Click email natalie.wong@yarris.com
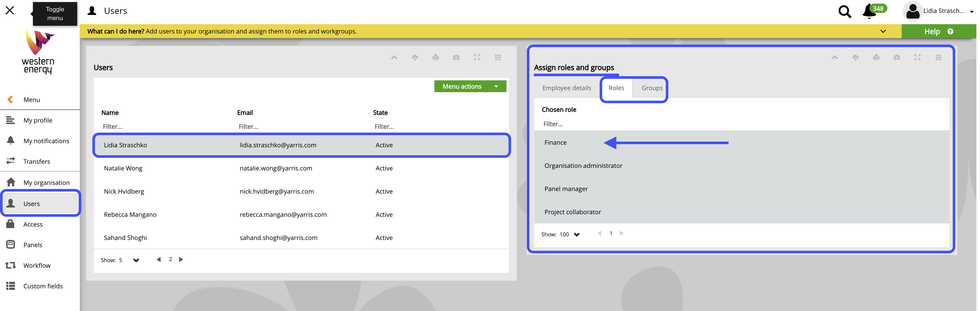Image resolution: width=980 pixels, height=311 pixels. click(x=276, y=168)
